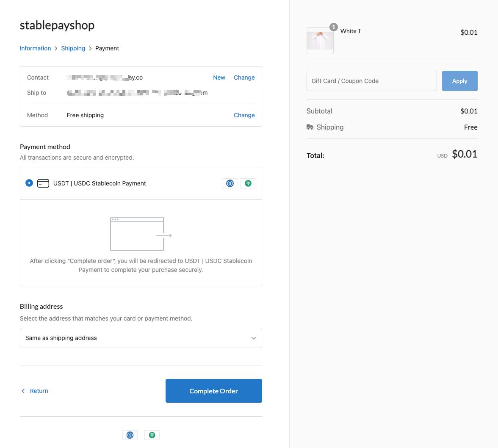Viewport: 498px width, 448px height.
Task: Apply the gift card or coupon code
Action: point(459,81)
